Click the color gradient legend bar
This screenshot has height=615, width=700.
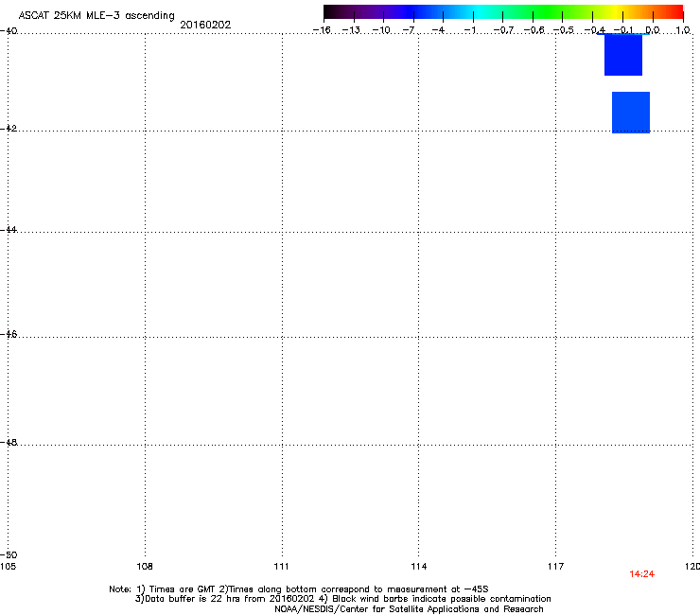[x=503, y=12]
